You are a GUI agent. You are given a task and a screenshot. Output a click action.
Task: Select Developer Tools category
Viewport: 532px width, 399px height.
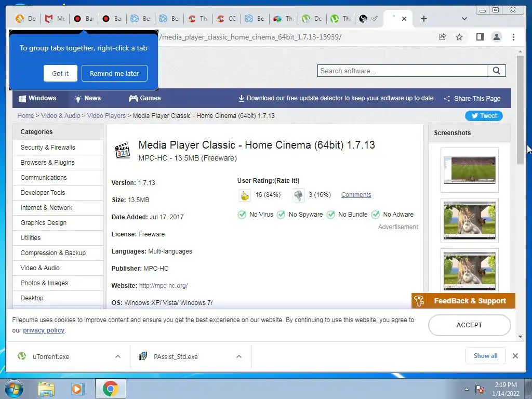[58, 192]
